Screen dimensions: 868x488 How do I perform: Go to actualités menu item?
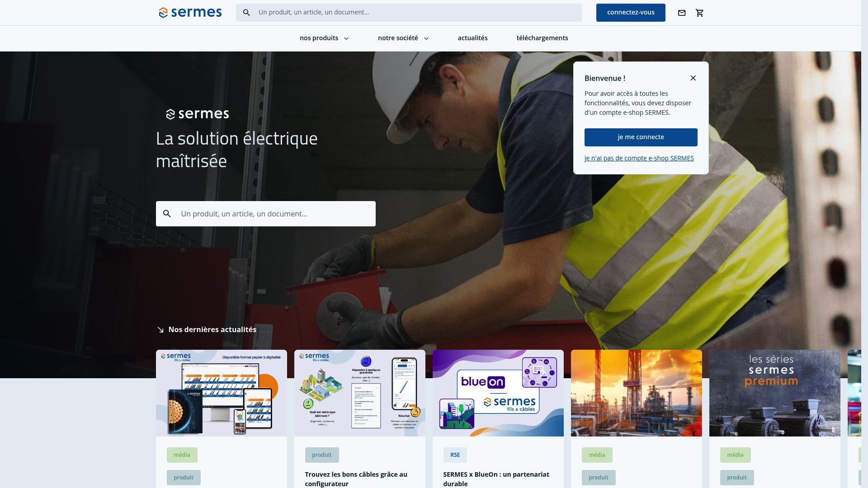(472, 38)
